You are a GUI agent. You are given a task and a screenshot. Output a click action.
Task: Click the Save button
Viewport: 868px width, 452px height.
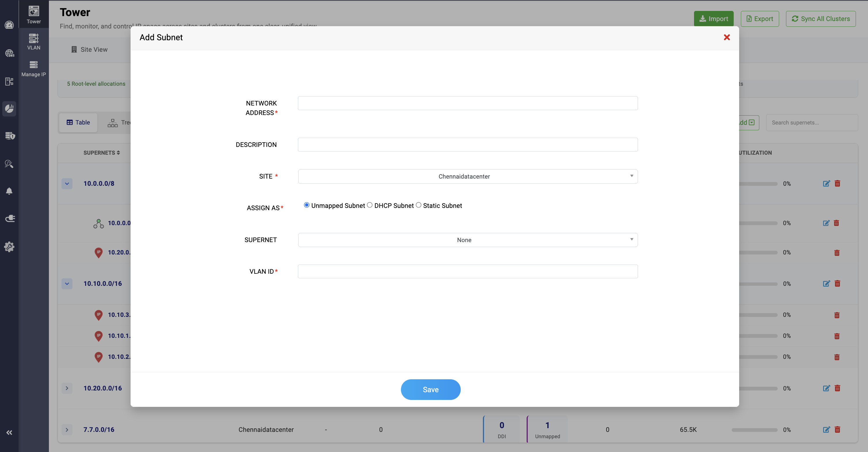[x=430, y=389]
